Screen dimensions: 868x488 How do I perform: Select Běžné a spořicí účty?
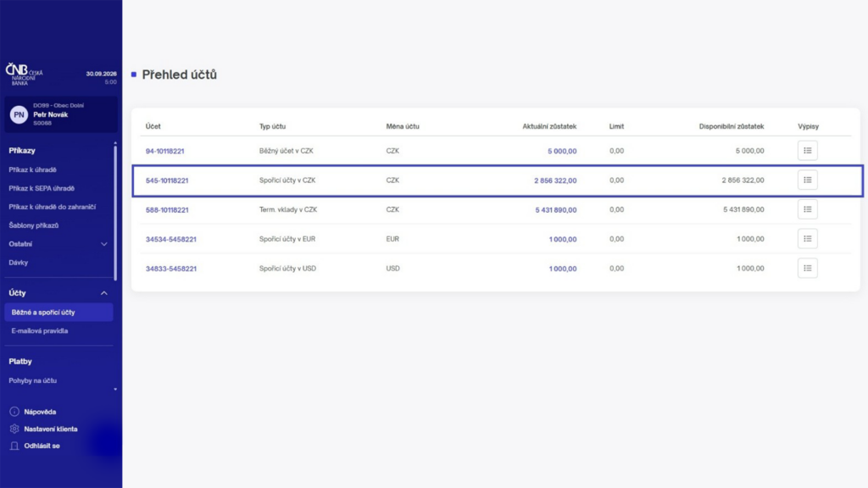tap(58, 312)
